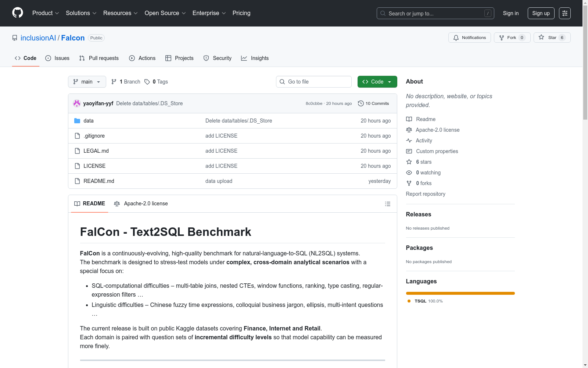Click the commit history clock icon
Screen dimensions: 588x368
(361, 103)
